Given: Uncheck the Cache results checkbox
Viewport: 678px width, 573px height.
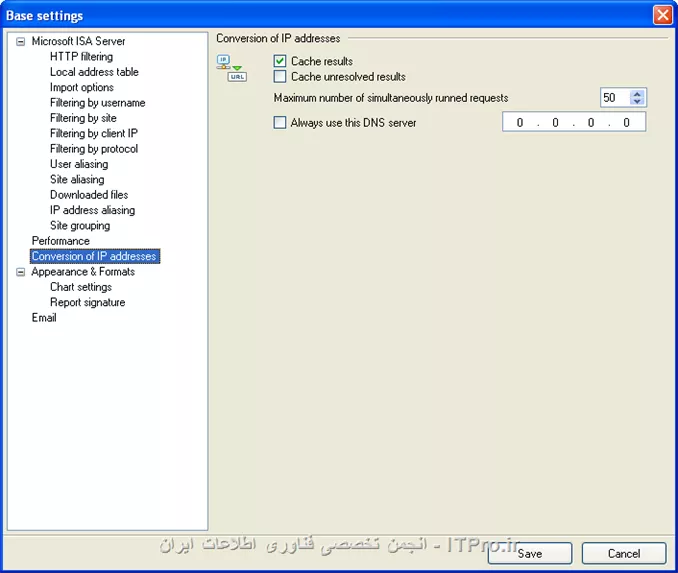Looking at the screenshot, I should tap(280, 61).
